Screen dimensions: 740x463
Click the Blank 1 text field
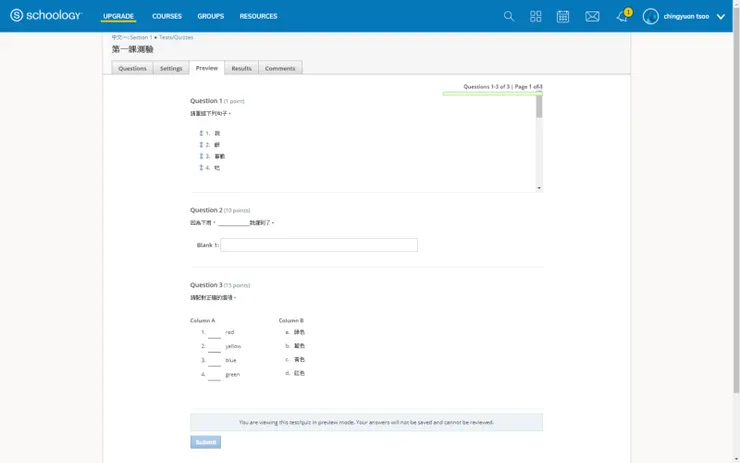[318, 245]
